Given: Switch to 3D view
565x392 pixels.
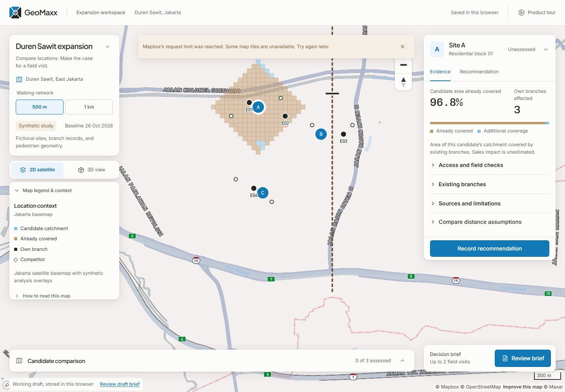Looking at the screenshot, I should 91,170.
